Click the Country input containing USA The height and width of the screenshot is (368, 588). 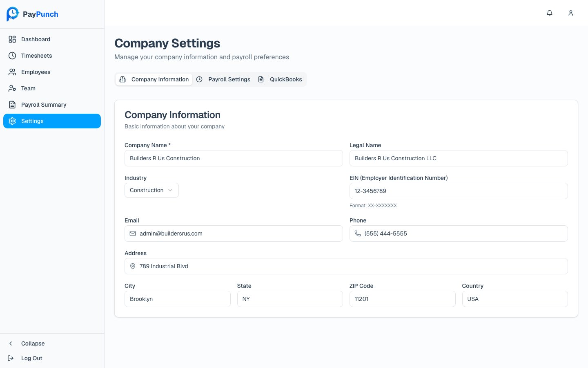point(515,299)
